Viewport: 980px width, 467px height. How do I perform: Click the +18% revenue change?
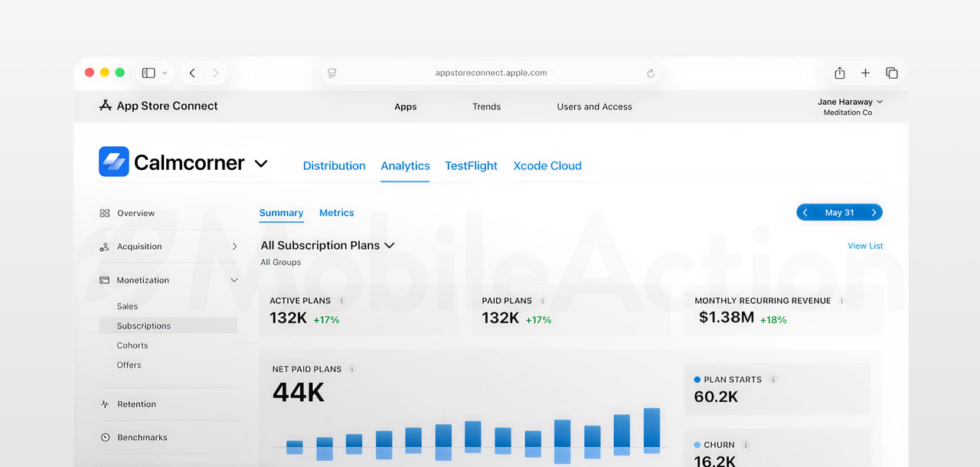click(x=773, y=320)
